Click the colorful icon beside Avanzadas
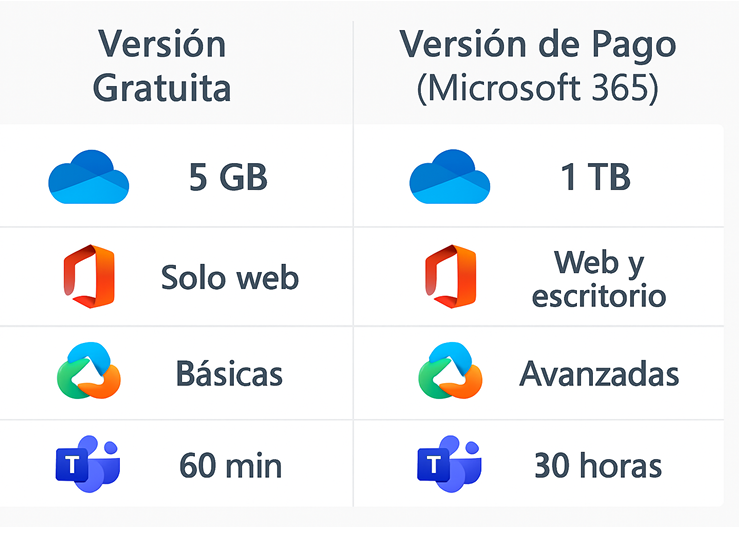Viewport: 739px width, 538px height. [x=450, y=371]
